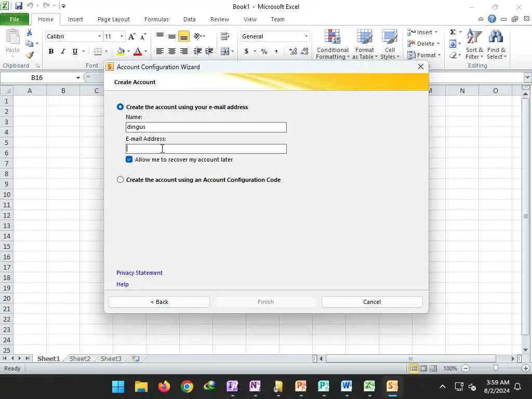Viewport: 532px width, 399px height.
Task: Click the Delete cells button
Action: [x=423, y=44]
